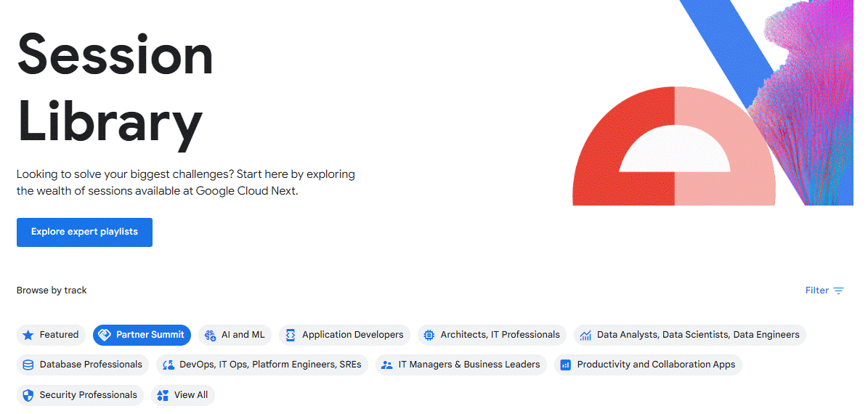
Task: Click the AI and ML track icon
Action: click(x=210, y=335)
